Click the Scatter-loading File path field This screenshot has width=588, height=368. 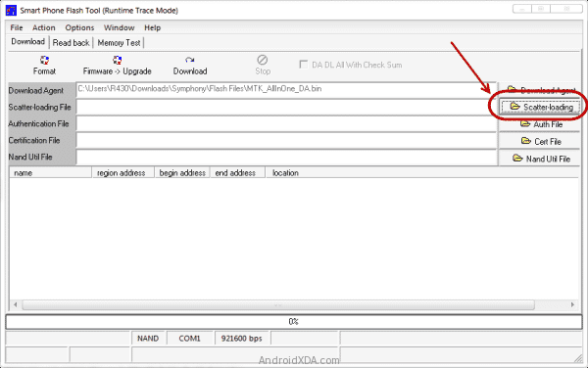[286, 108]
